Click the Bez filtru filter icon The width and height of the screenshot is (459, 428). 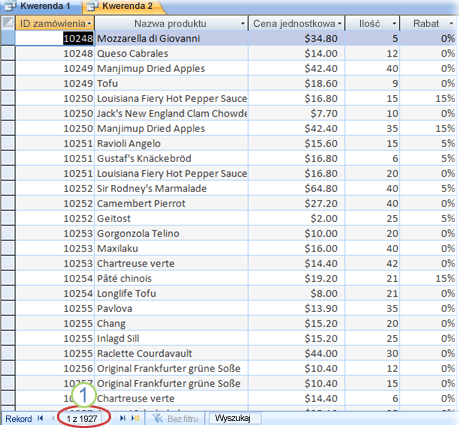pos(157,418)
